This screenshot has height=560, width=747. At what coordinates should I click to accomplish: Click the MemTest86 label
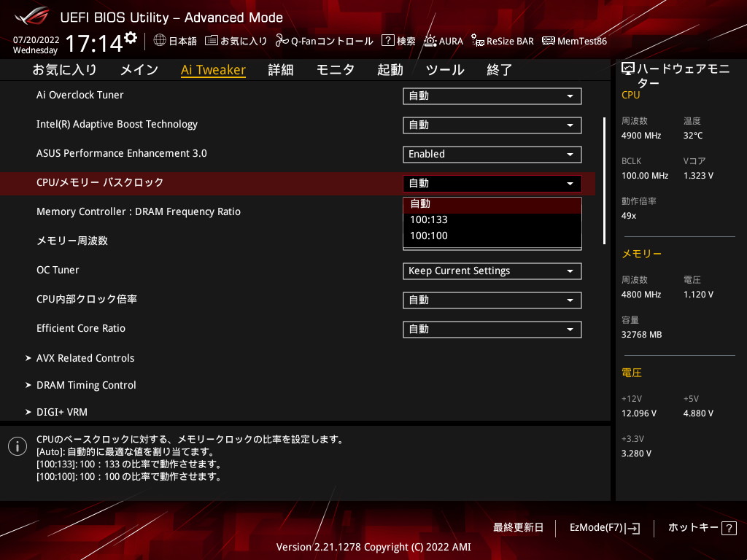click(582, 41)
